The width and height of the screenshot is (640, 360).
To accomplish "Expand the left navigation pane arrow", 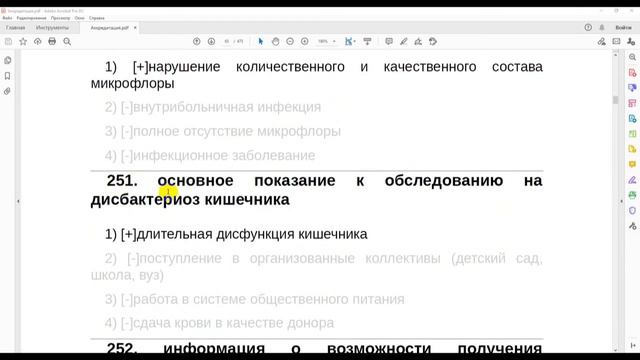I will pos(18,201).
